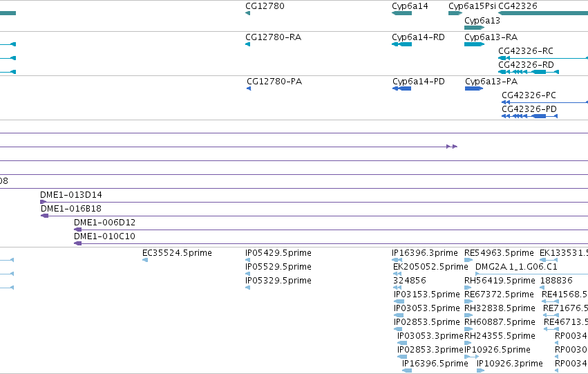Select the EK205052.5prime EST label
This screenshot has height=374, width=588.
(x=430, y=267)
